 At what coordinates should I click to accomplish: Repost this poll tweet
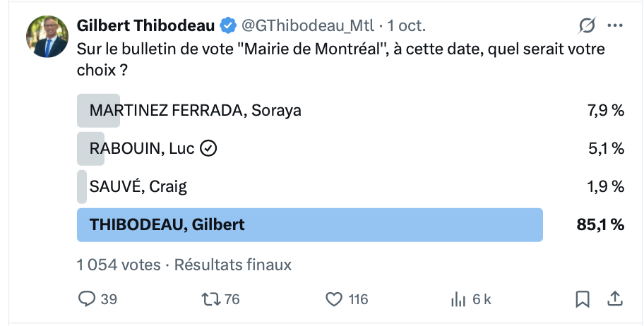pos(211,299)
